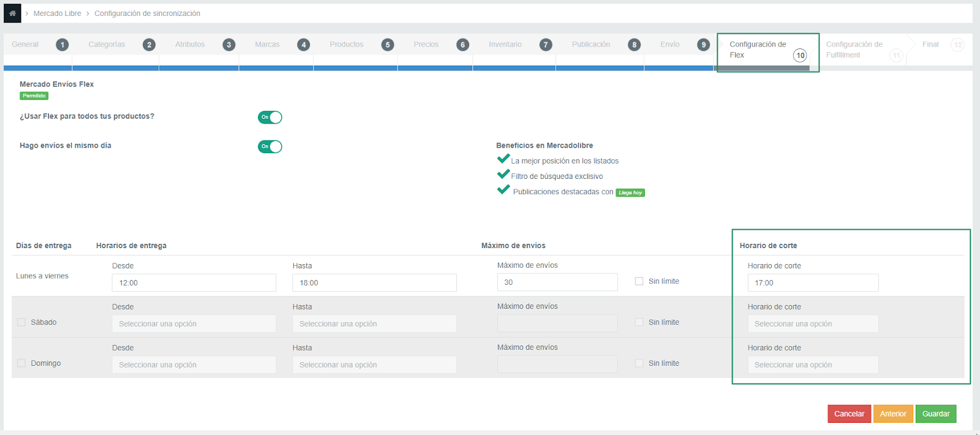Switch to the General step tab

[x=25, y=44]
